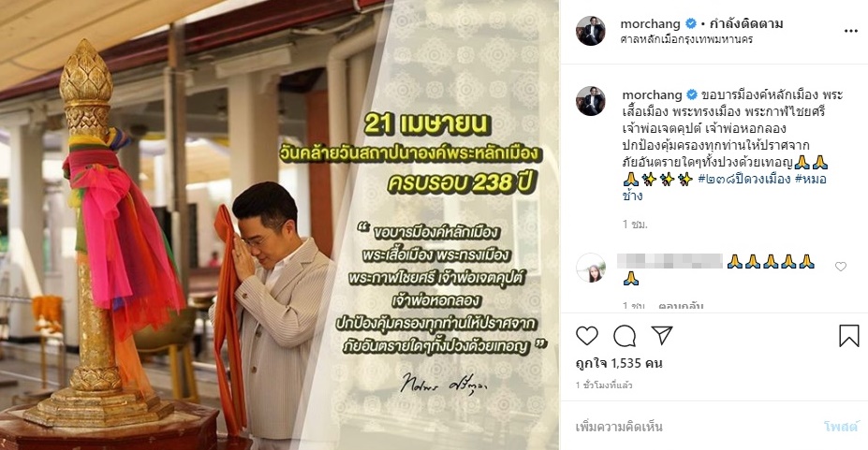Open location ศาลหลักเมืองกรุงเทพมหานคร

point(686,39)
